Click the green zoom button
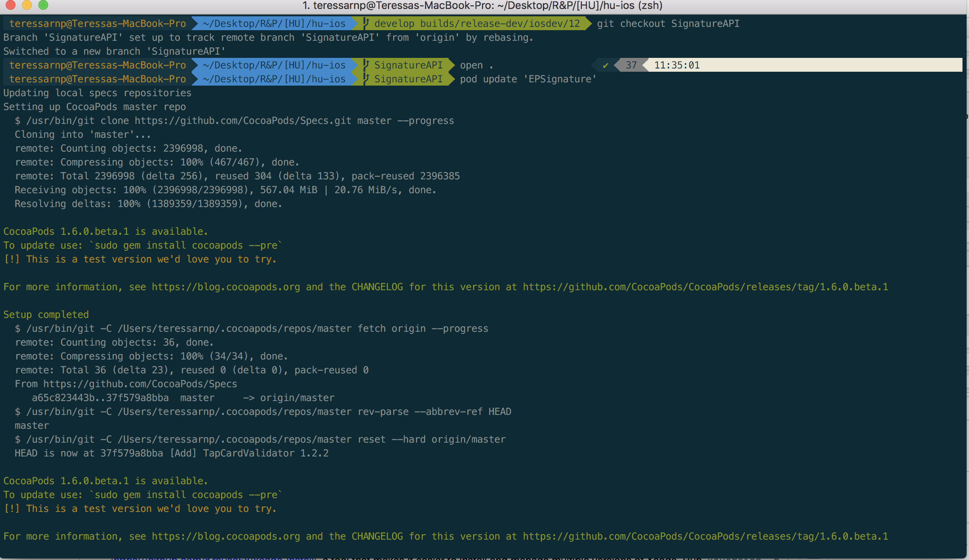969x560 pixels. [x=44, y=5]
